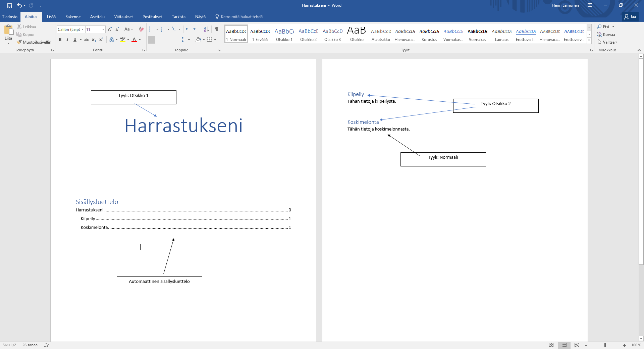Open the font name dropdown
The image size is (644, 349).
tap(83, 30)
